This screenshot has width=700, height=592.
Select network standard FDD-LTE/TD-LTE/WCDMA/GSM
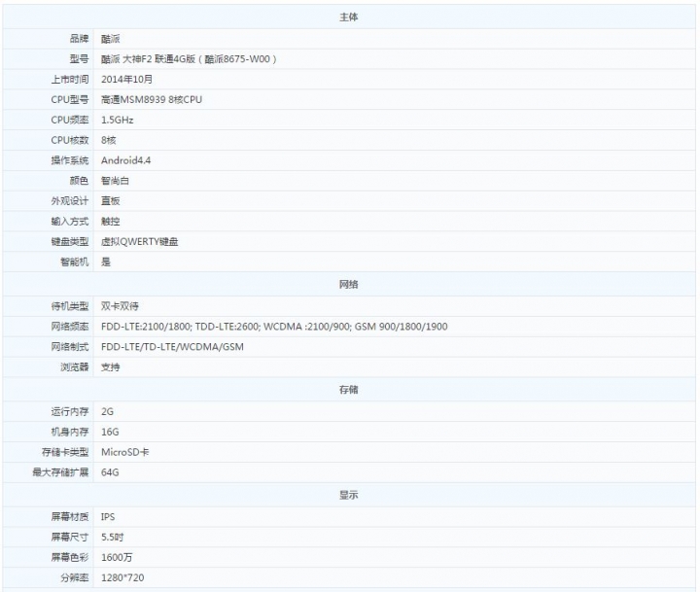[x=172, y=347]
